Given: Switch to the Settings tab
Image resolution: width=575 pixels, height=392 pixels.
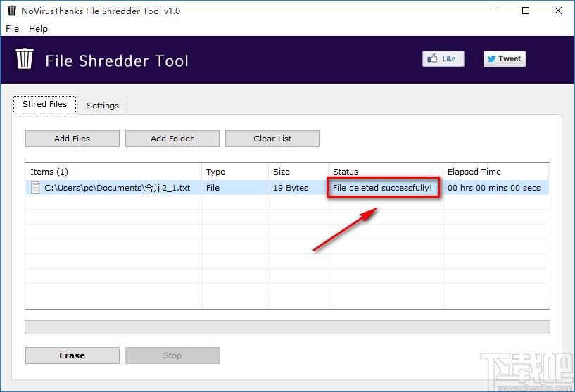Looking at the screenshot, I should click(x=103, y=106).
